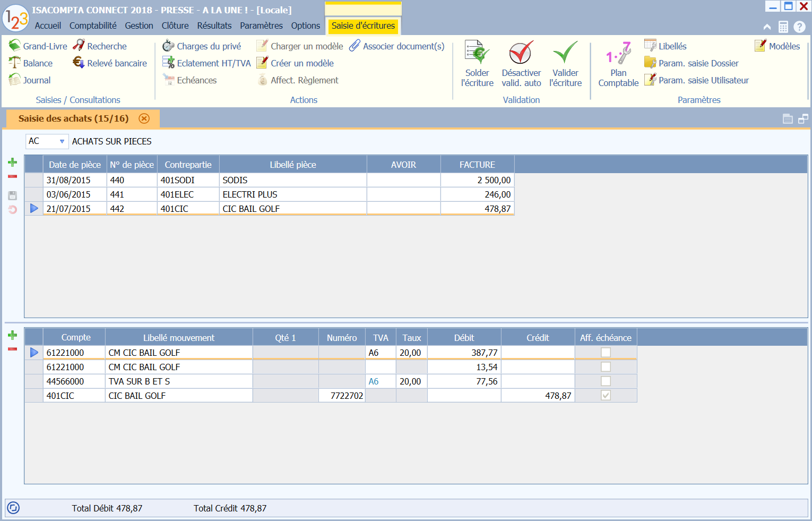
Task: Toggle Aff. échéance checkbox for 44566000 row
Action: pyautogui.click(x=606, y=381)
